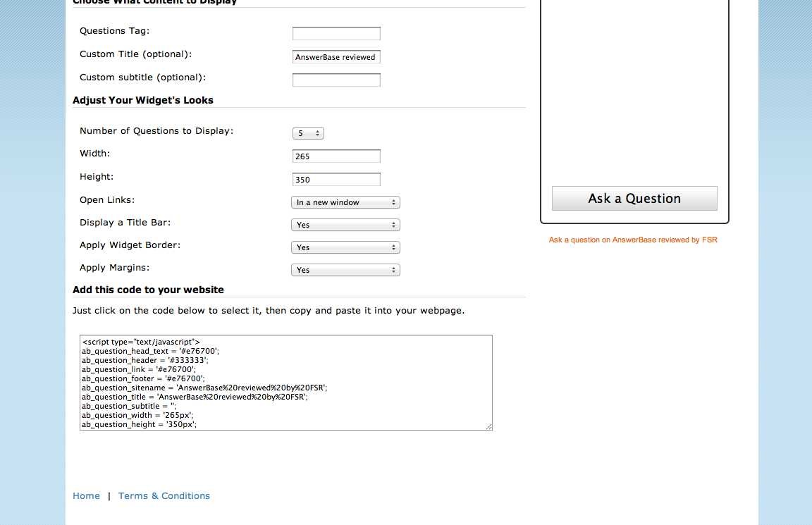The width and height of the screenshot is (812, 525).
Task: Open the Number of Questions dropdown
Action: 308,133
